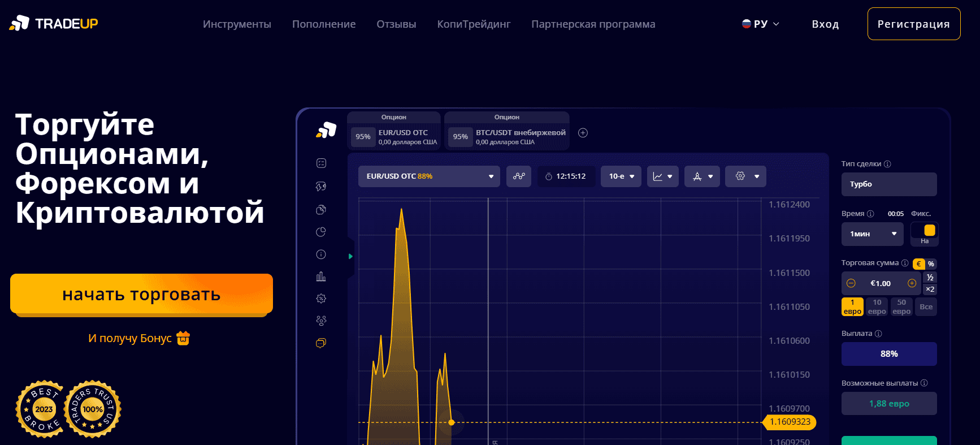Open the РУ language selector
Screen dimensions: 980x445
click(x=761, y=24)
